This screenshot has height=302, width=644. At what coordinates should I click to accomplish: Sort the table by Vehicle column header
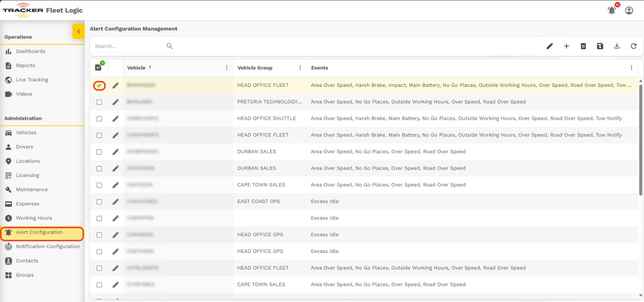(x=136, y=68)
